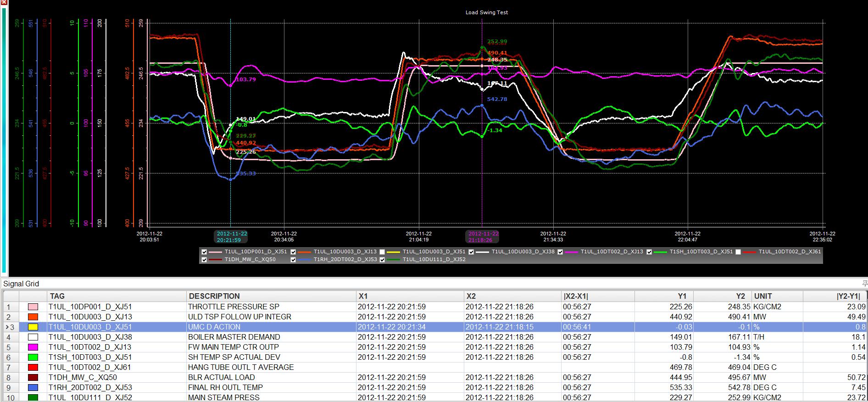Toggle T1DH_MW_C_XQ50 legend checkbox
Image resolution: width=868 pixels, height=402 pixels.
(x=204, y=260)
